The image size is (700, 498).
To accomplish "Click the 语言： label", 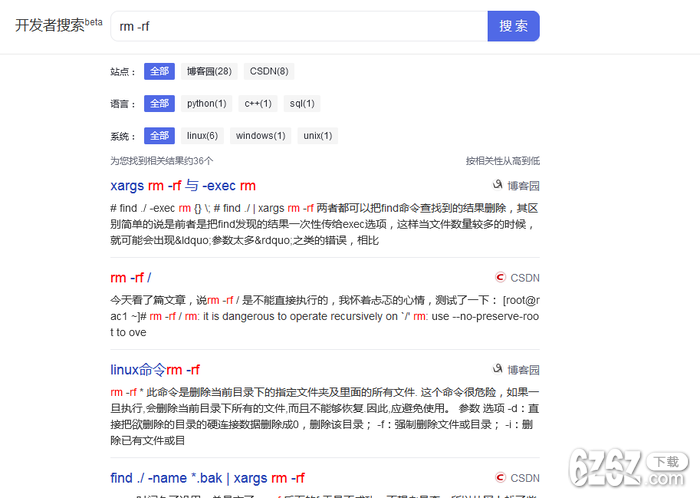I will click(123, 104).
